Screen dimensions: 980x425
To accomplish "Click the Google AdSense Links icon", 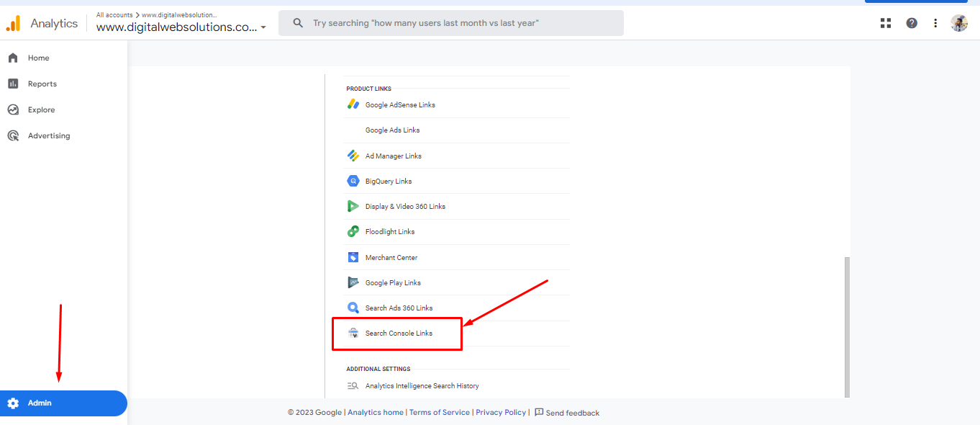I will point(353,104).
